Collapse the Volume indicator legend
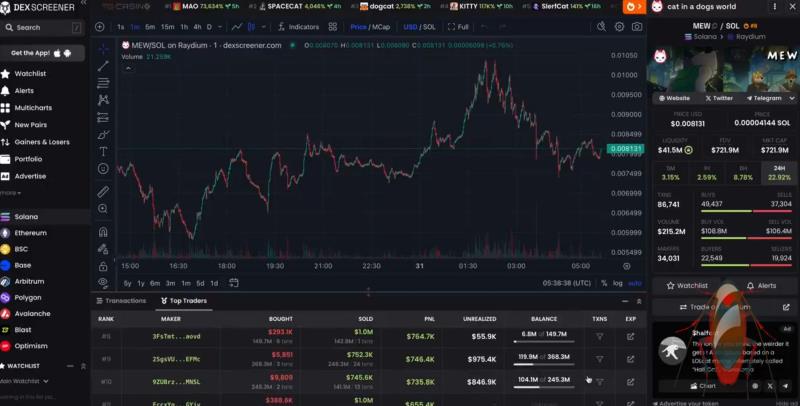This screenshot has height=406, width=800. pos(128,68)
